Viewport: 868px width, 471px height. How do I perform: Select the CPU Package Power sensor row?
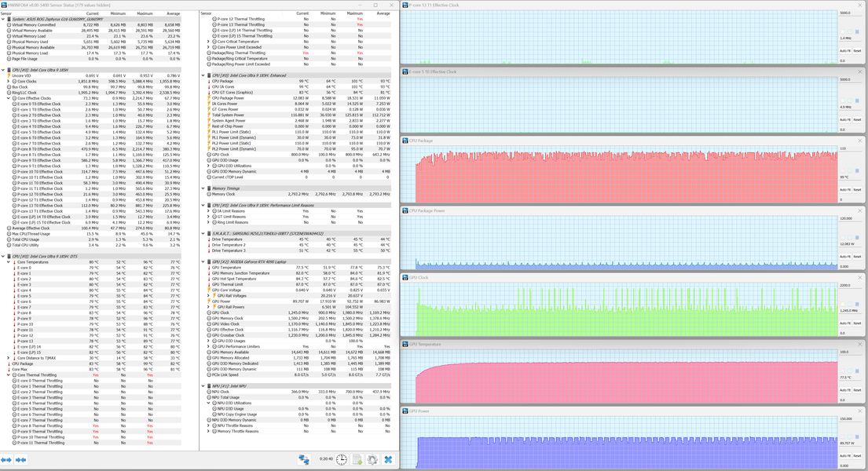coord(299,98)
